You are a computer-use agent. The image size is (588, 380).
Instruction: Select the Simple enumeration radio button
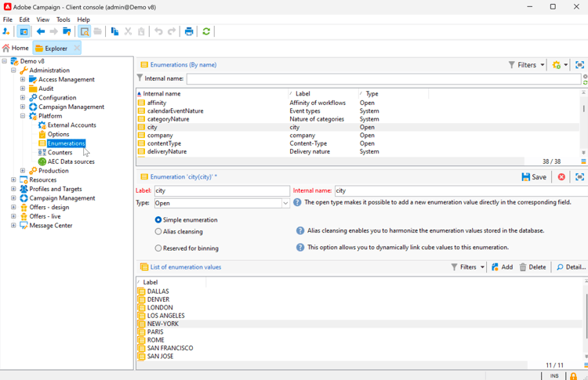(158, 220)
